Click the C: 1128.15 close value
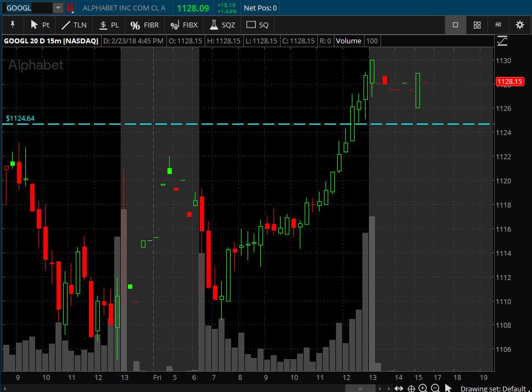 tap(298, 41)
